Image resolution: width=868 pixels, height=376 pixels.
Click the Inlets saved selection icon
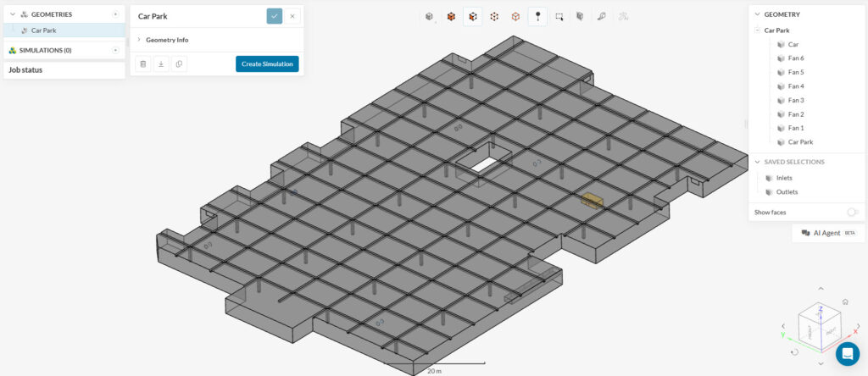[x=768, y=178]
